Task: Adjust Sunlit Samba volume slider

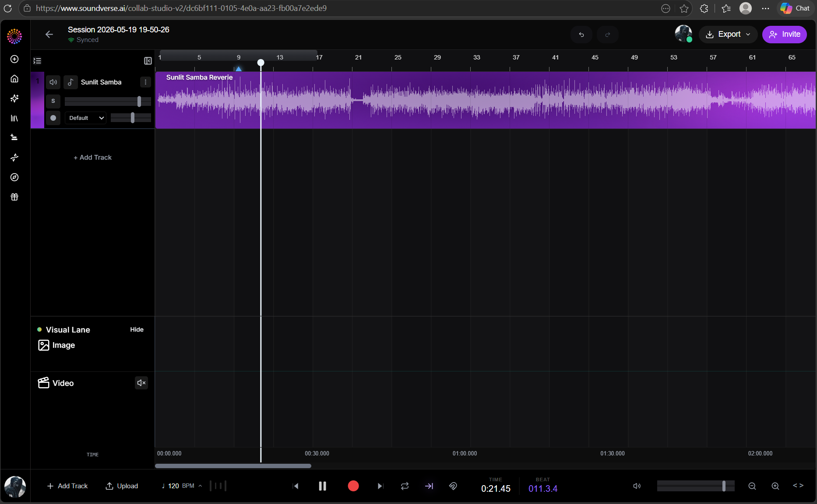Action: [x=108, y=101]
